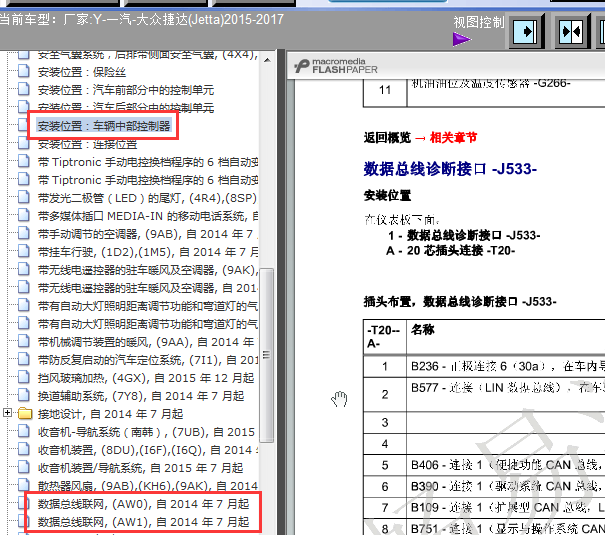This screenshot has height=535, width=605.
Task: Click the Macromedia FlashPaper logo
Action: (x=335, y=66)
